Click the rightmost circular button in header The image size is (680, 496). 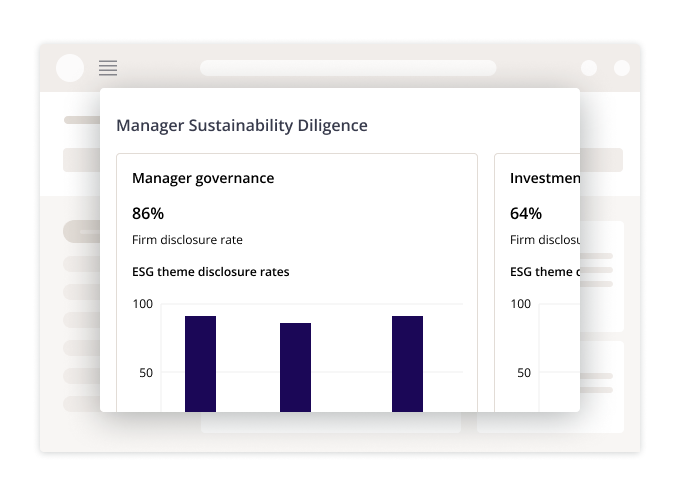click(x=622, y=68)
